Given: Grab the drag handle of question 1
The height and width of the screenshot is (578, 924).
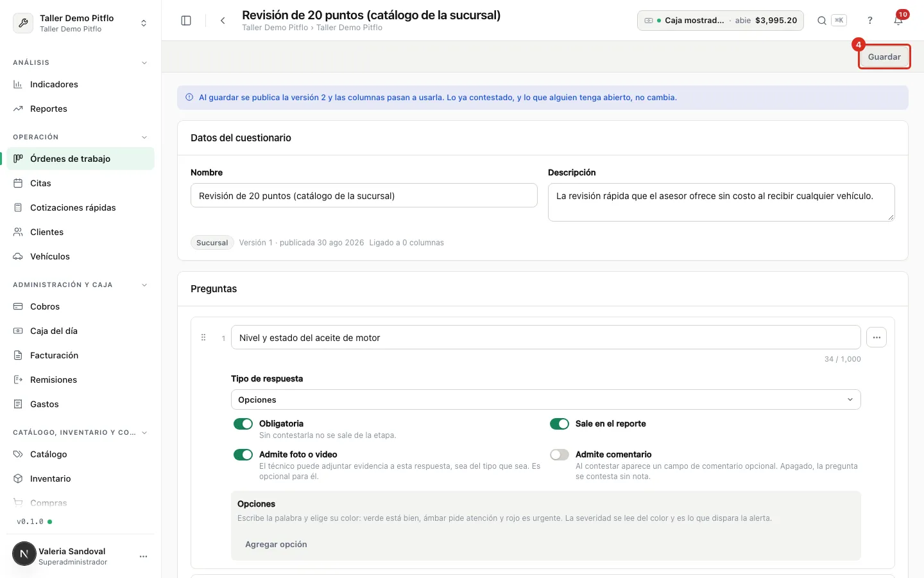Looking at the screenshot, I should click(x=203, y=337).
